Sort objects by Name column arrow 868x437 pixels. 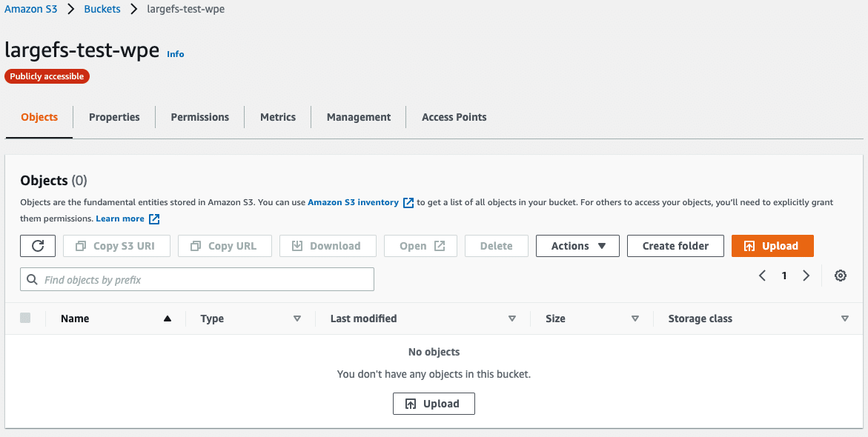pyautogui.click(x=167, y=318)
